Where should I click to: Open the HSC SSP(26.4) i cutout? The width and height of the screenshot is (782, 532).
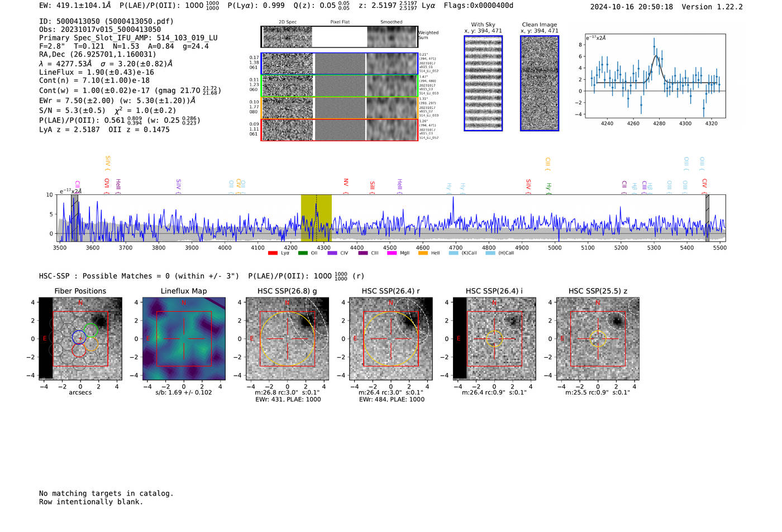[494, 339]
